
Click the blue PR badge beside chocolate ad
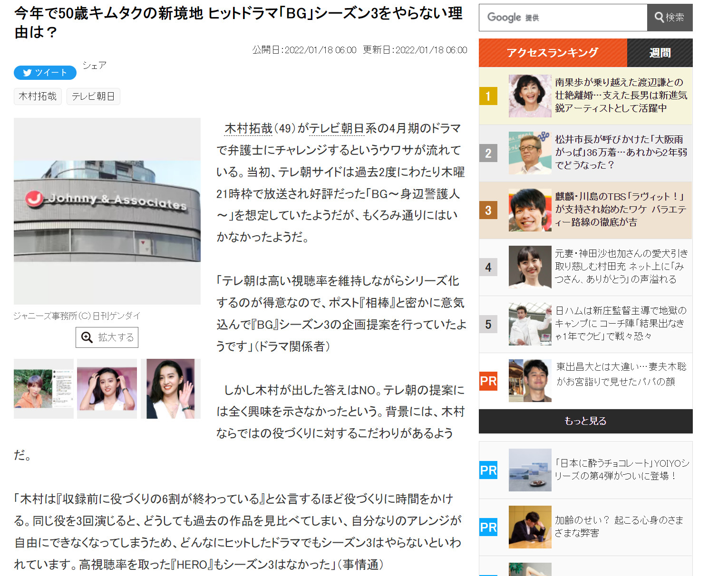point(488,470)
